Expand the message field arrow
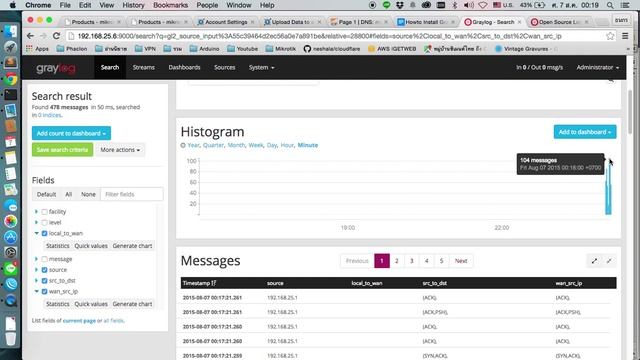 click(36, 259)
